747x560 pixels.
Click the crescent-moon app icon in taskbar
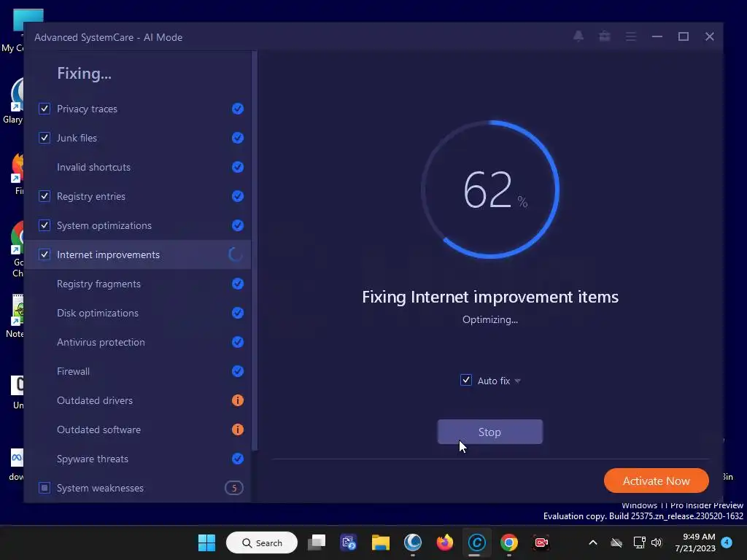[413, 542]
